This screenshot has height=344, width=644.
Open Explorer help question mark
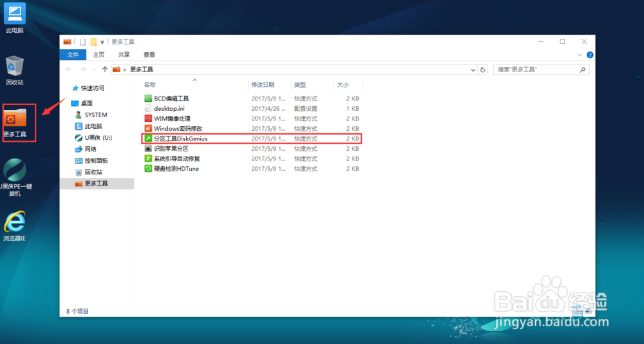(590, 55)
